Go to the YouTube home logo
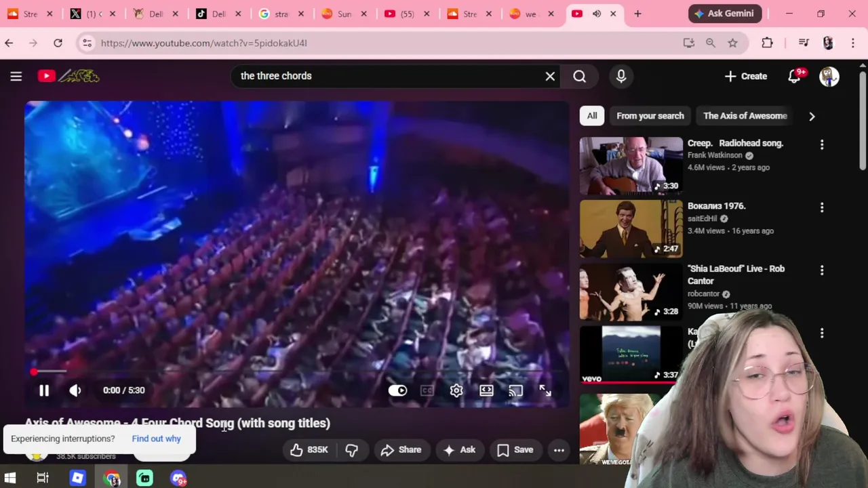 click(x=68, y=76)
